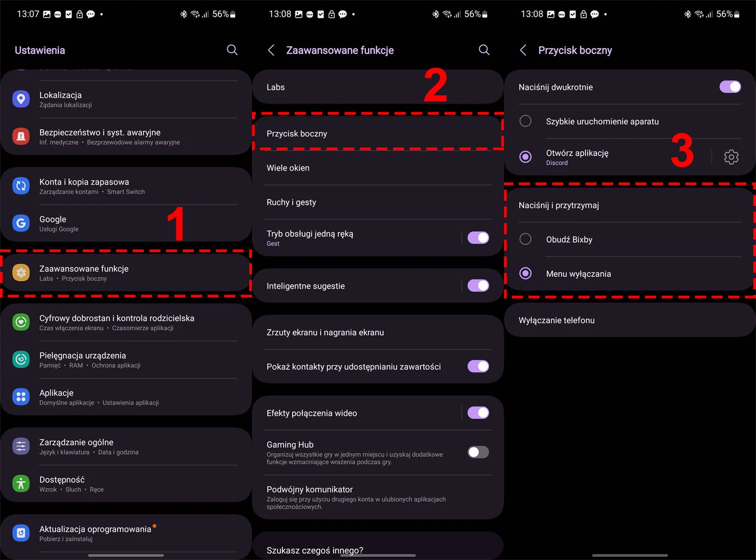Select Obudź Bixby radio option
This screenshot has height=560, width=756.
pyautogui.click(x=525, y=239)
